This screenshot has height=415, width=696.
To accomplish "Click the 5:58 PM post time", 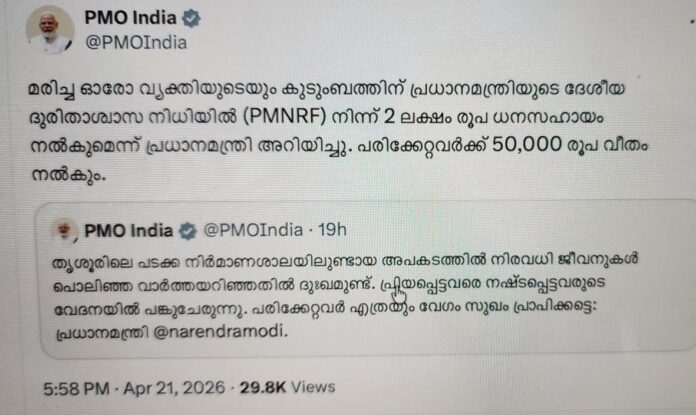I will [x=72, y=387].
